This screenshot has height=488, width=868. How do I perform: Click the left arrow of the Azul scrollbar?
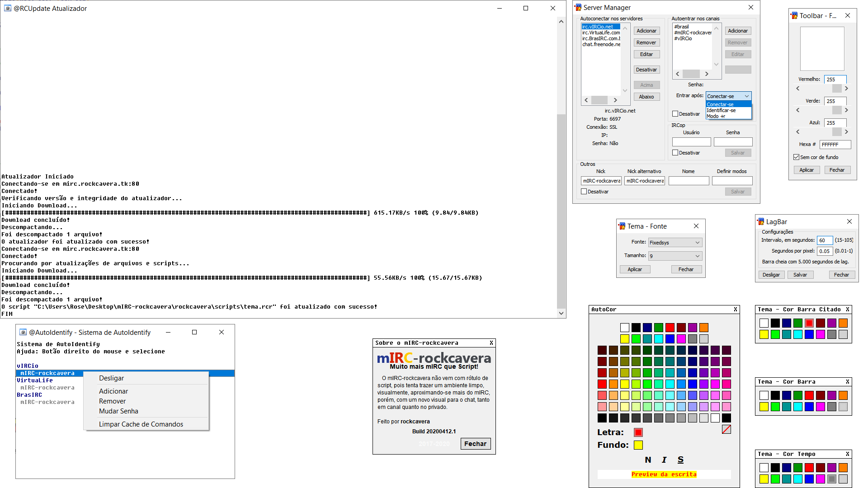tap(798, 132)
